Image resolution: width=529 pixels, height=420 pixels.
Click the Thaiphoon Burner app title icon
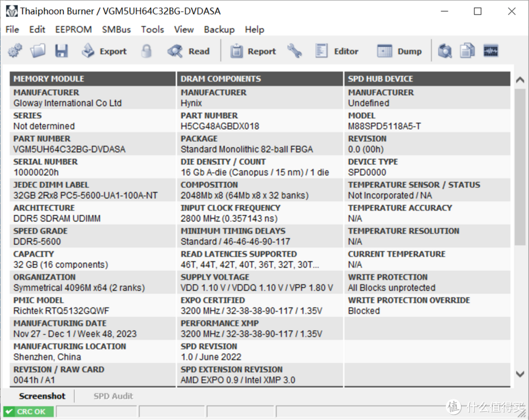(11, 11)
